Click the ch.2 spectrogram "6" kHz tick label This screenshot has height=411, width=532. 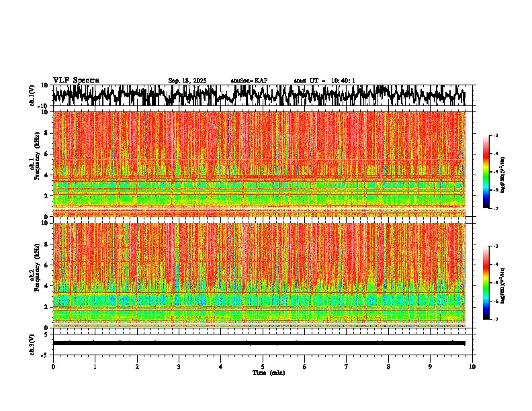[46, 265]
